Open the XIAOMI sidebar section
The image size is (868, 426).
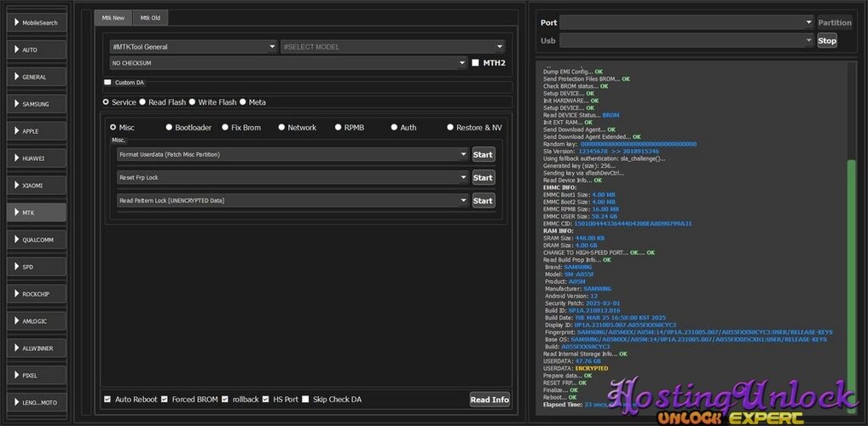[37, 186]
